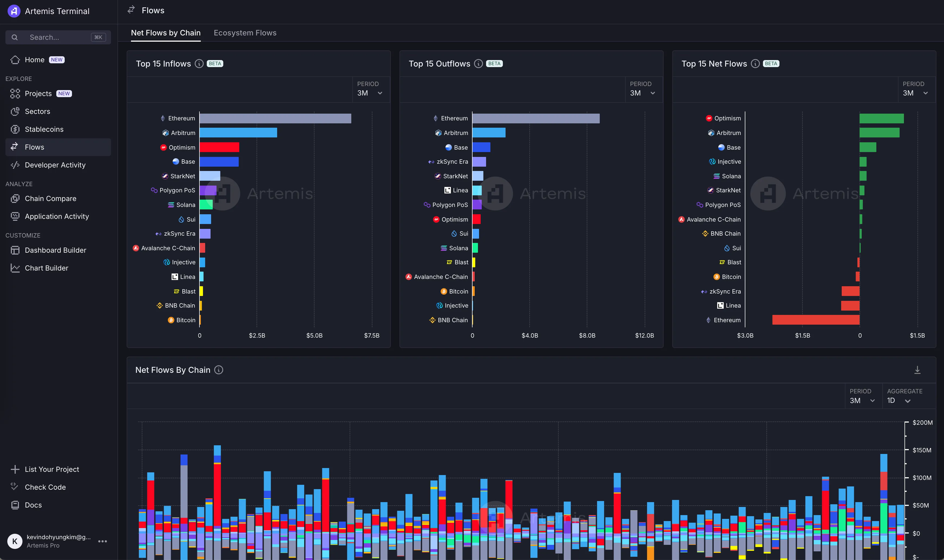The height and width of the screenshot is (560, 944).
Task: Open the Period dropdown in Top 15 Inflows
Action: click(371, 90)
